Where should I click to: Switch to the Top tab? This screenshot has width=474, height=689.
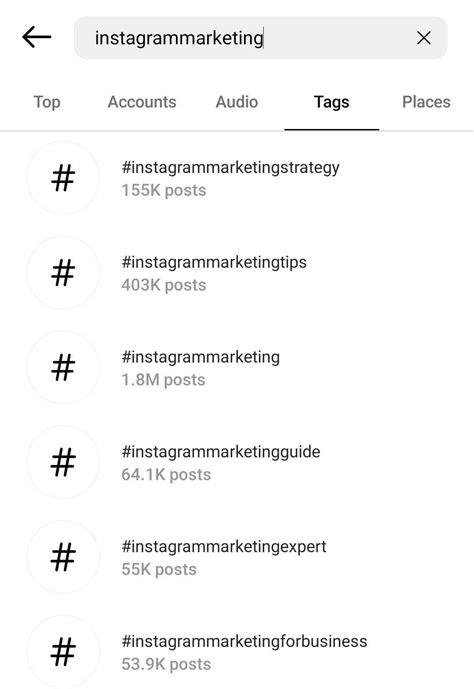[x=47, y=102]
